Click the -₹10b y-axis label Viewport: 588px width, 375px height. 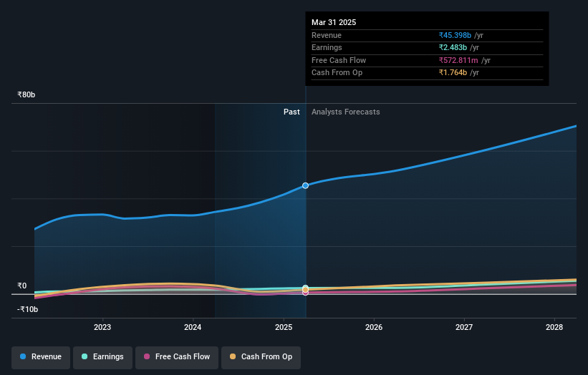tap(27, 309)
